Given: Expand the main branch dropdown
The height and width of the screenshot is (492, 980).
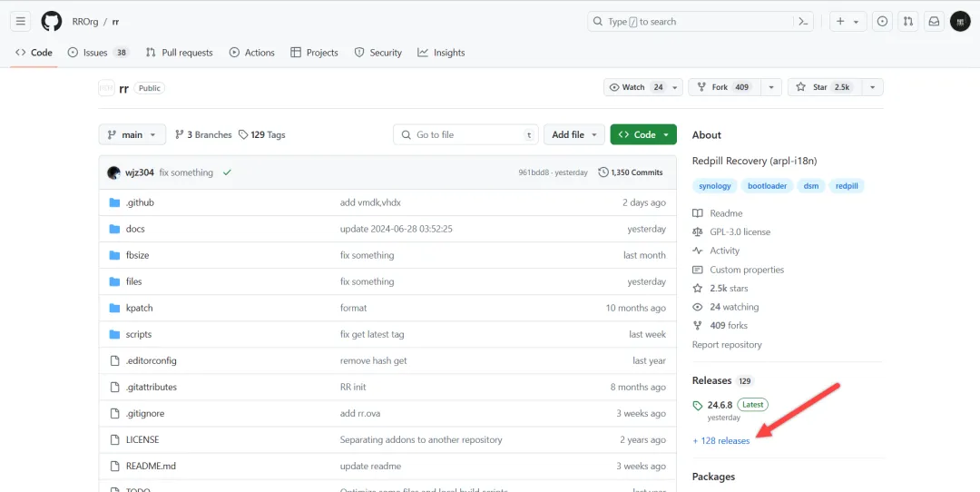Looking at the screenshot, I should [x=132, y=134].
